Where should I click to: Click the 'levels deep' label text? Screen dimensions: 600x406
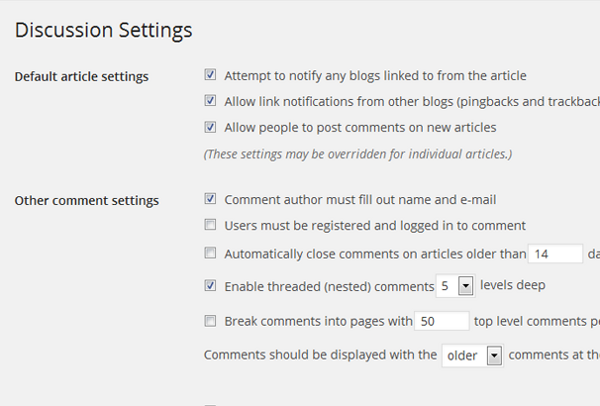coord(512,285)
